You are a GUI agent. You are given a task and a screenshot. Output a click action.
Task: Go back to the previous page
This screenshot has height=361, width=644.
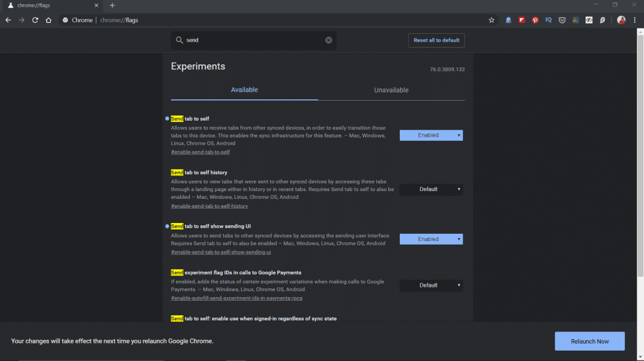pyautogui.click(x=8, y=20)
